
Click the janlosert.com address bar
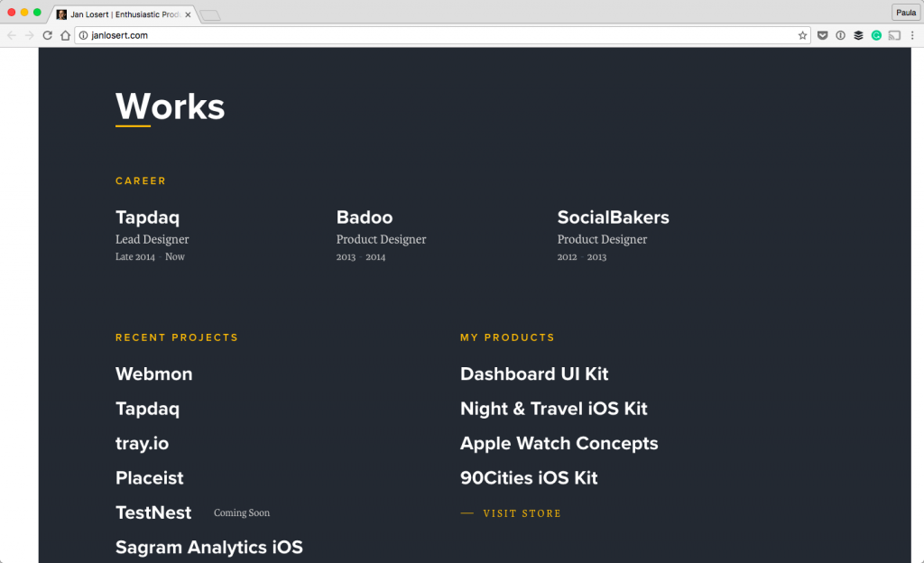click(x=433, y=35)
